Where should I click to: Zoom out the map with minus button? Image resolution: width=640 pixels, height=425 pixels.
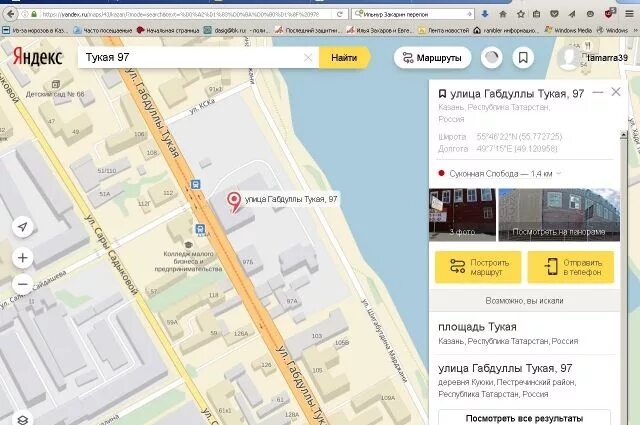tap(23, 284)
